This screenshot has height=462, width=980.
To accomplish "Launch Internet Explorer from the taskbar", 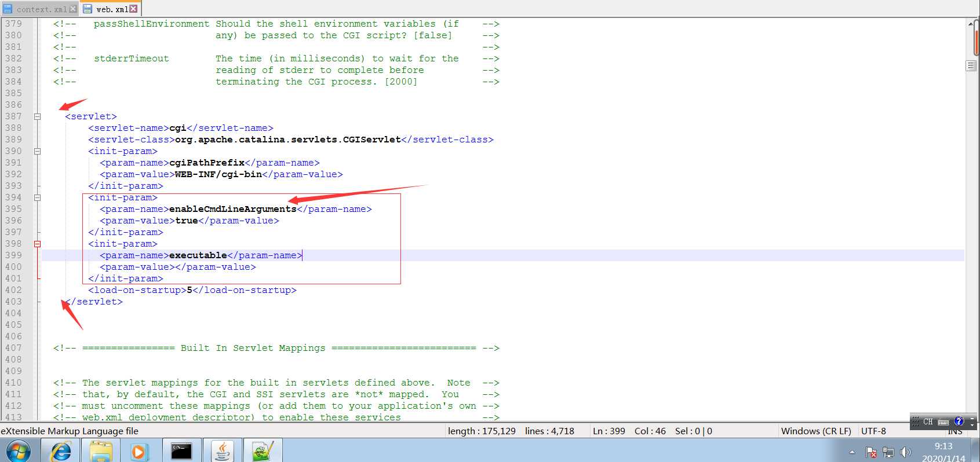I will point(61,450).
